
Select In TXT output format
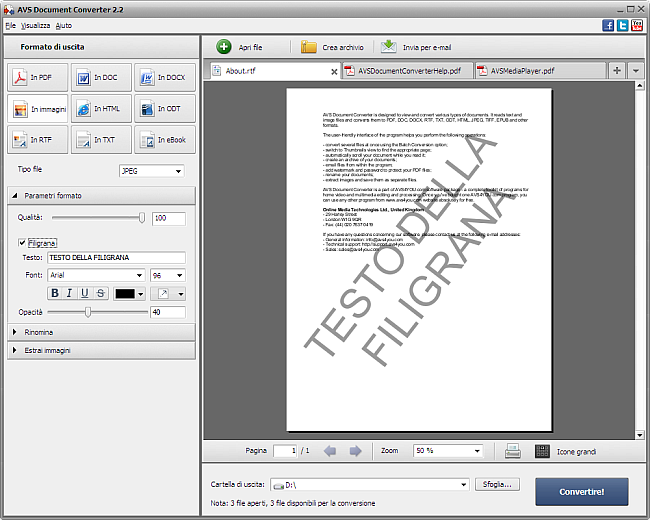tap(101, 140)
